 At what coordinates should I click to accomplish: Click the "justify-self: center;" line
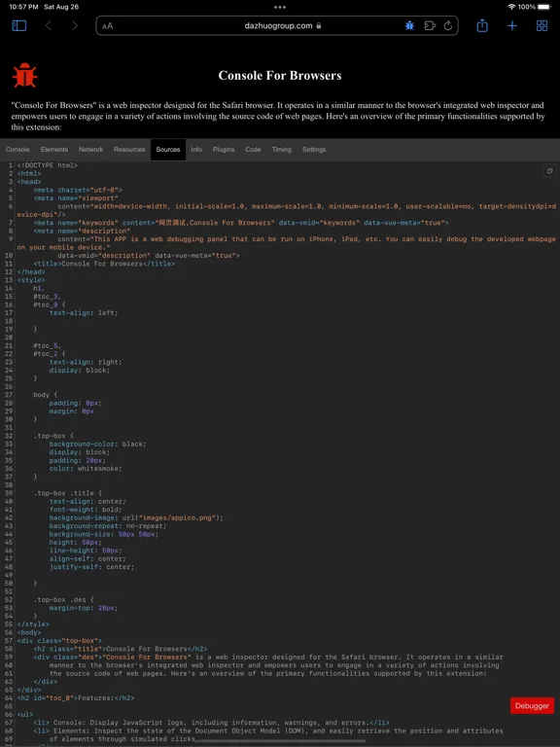click(x=92, y=567)
